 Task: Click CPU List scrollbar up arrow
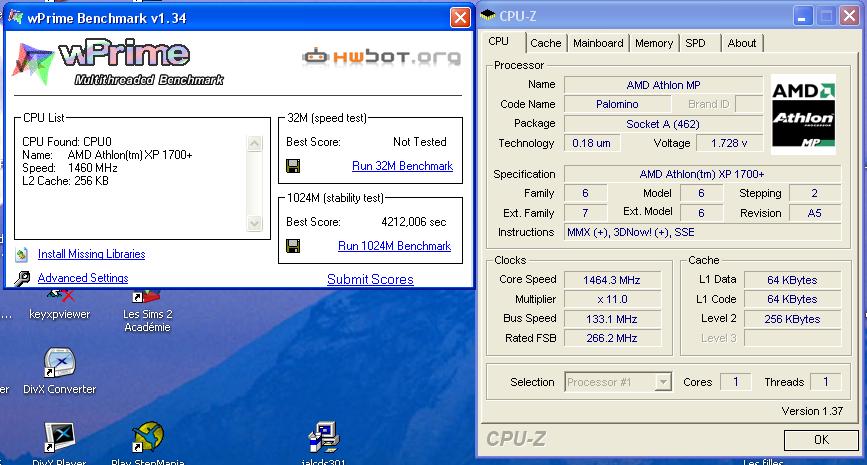coord(254,144)
